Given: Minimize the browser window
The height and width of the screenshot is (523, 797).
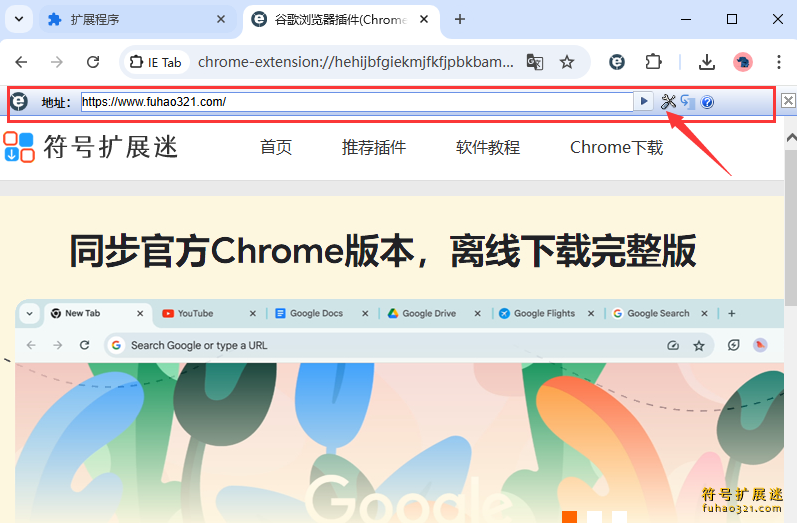Looking at the screenshot, I should pyautogui.click(x=686, y=19).
